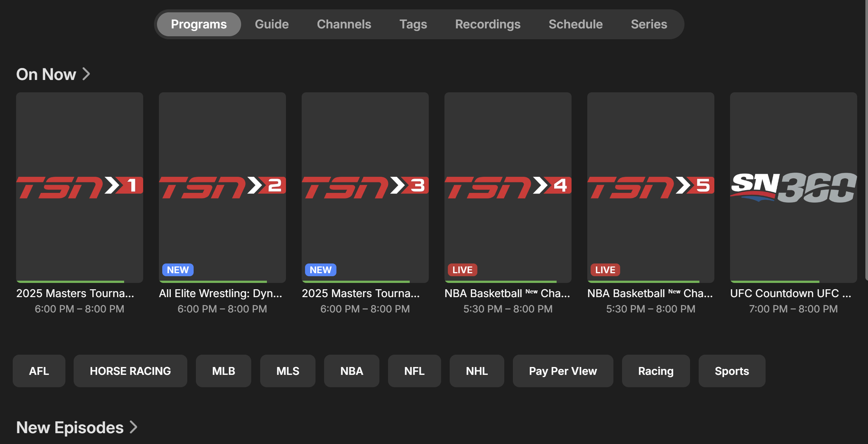This screenshot has width=868, height=444.
Task: Open the TSN3 channel thumbnail
Action: coord(365,188)
